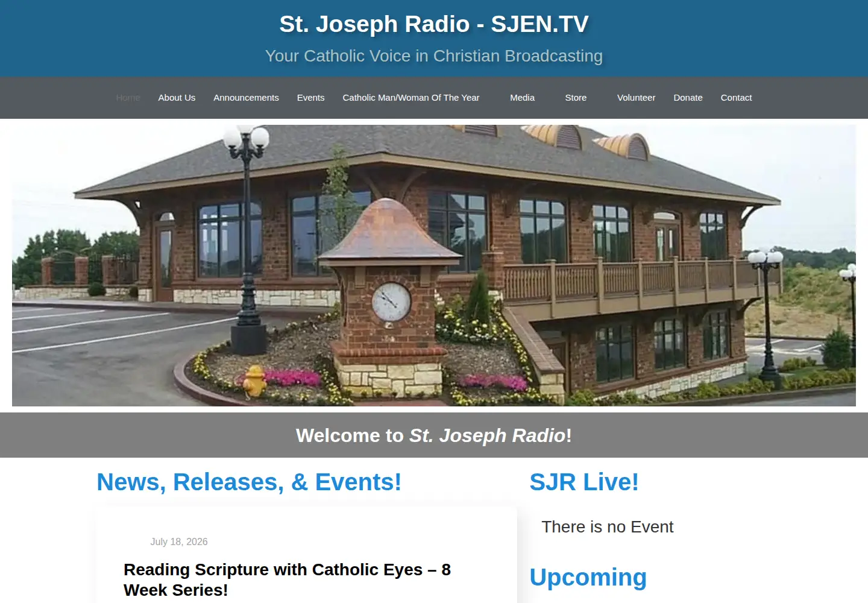
Task: Open Catholic Man/Woman Of The Year
Action: (x=411, y=98)
